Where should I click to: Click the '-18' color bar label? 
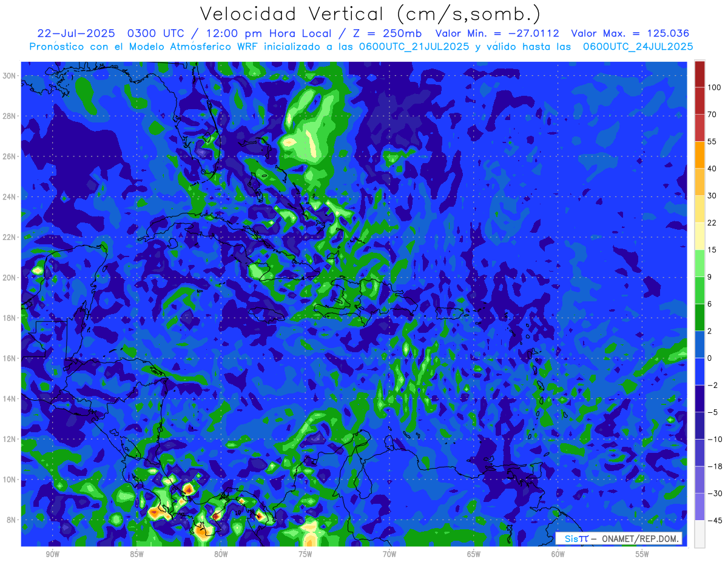pyautogui.click(x=714, y=466)
